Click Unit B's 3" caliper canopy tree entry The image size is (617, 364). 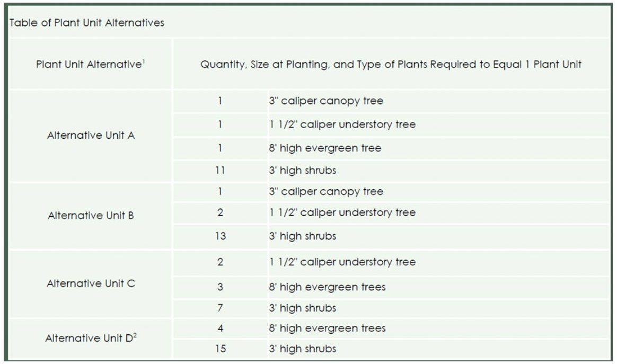(324, 191)
